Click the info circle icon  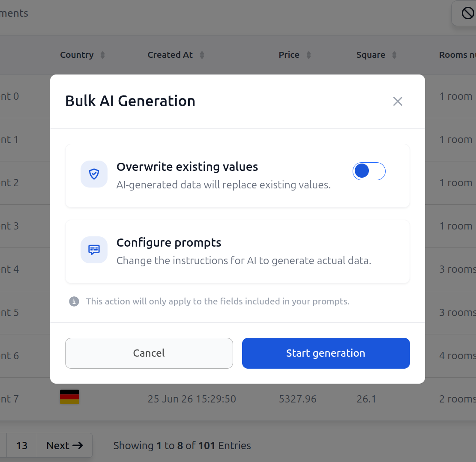(74, 301)
